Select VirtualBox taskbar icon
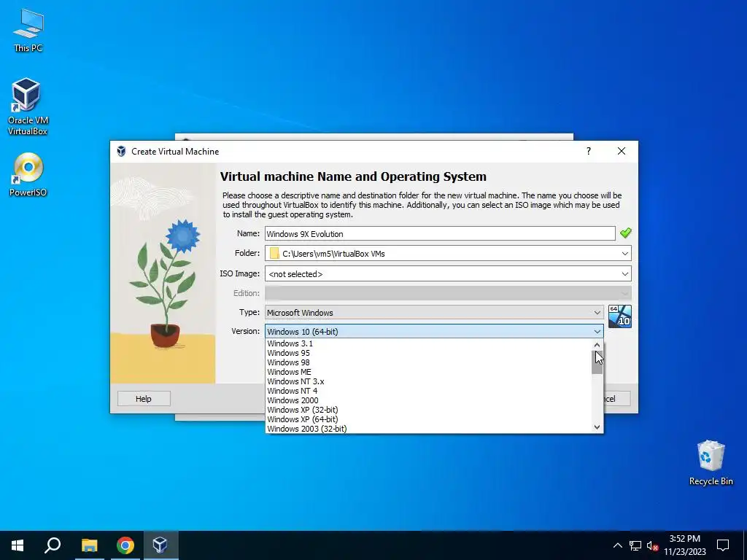The width and height of the screenshot is (747, 560). coord(160,545)
